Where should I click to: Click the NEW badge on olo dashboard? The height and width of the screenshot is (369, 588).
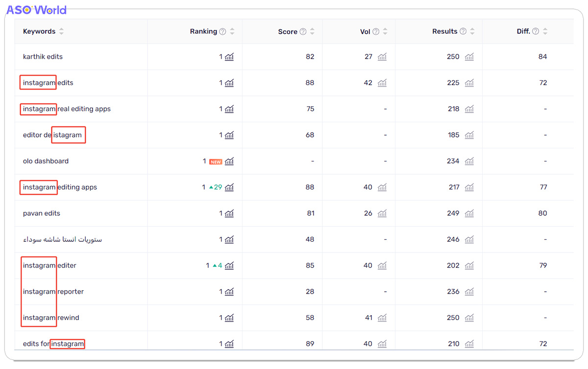click(216, 161)
